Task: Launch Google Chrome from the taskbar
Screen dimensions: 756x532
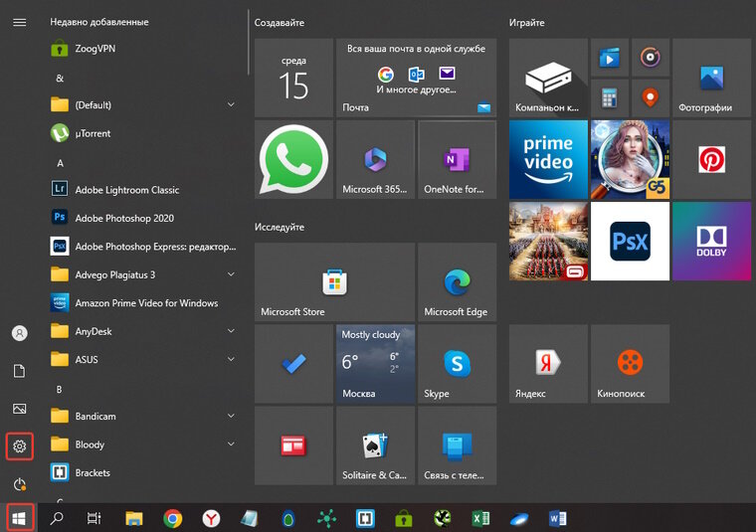Action: pos(173,518)
